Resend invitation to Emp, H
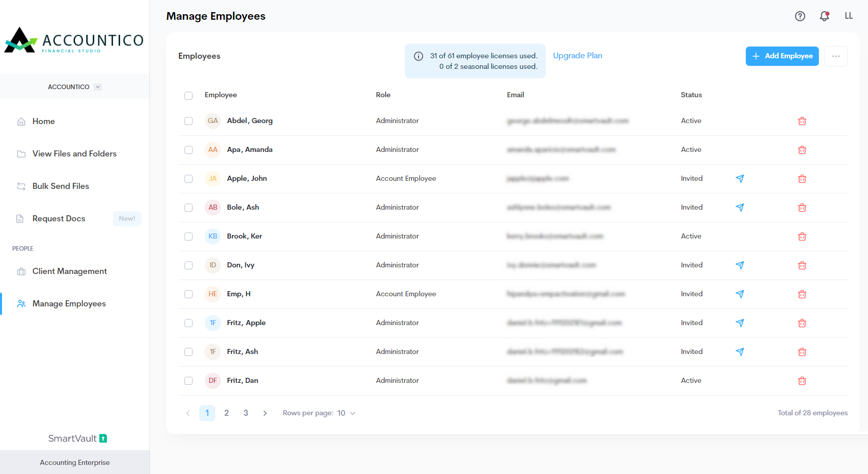Screen dimensions: 868x474 click(x=739, y=294)
